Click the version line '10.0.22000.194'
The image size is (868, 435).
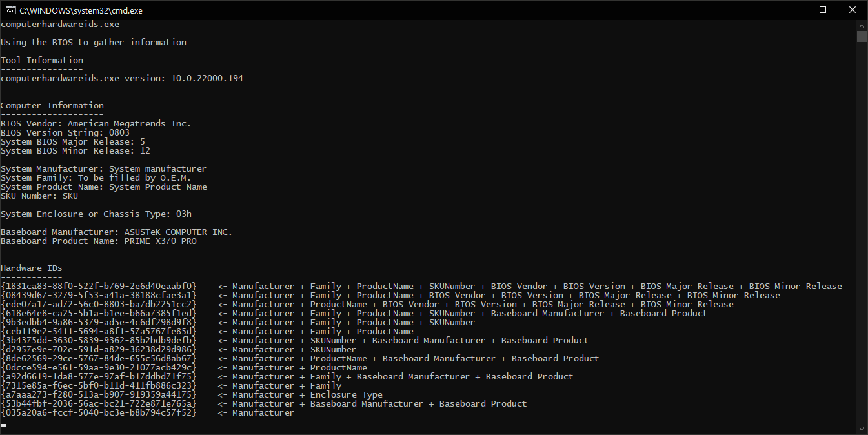[122, 78]
